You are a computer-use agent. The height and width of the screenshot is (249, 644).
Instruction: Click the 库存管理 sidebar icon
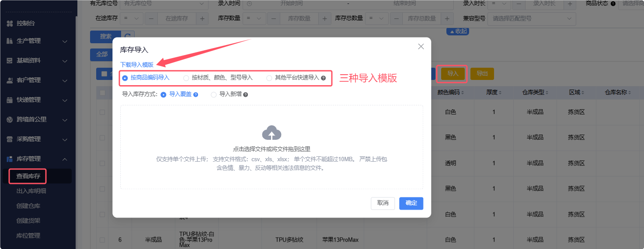point(10,159)
